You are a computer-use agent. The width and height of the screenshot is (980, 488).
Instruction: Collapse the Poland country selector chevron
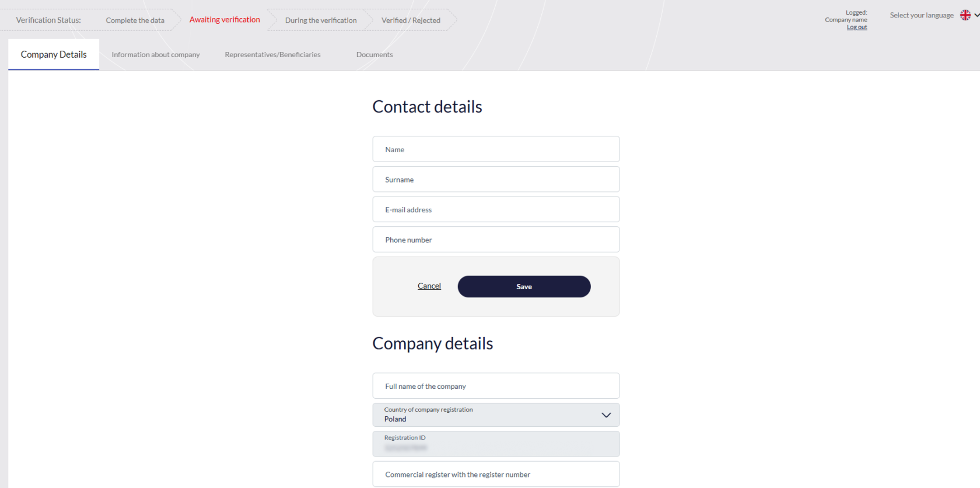tap(605, 415)
